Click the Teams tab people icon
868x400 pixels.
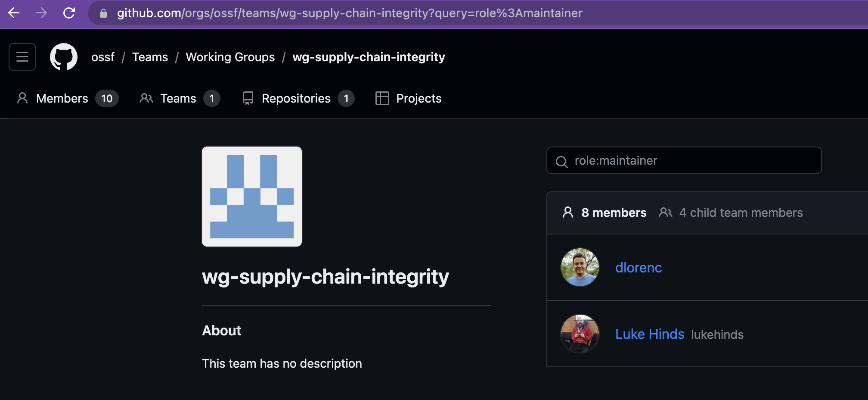(x=146, y=98)
